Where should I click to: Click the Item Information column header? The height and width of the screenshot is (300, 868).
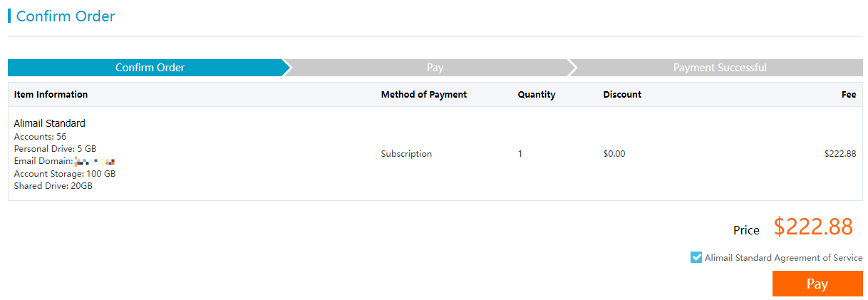pos(51,94)
